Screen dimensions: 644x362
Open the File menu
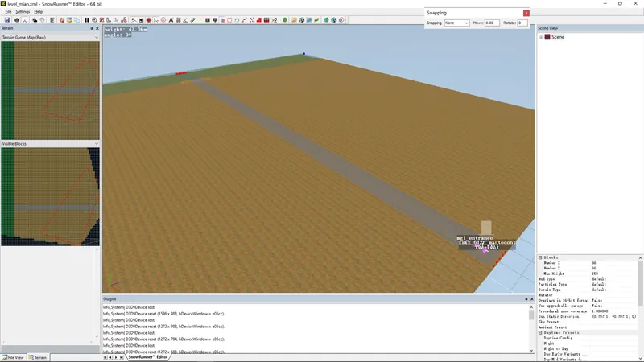pyautogui.click(x=8, y=11)
